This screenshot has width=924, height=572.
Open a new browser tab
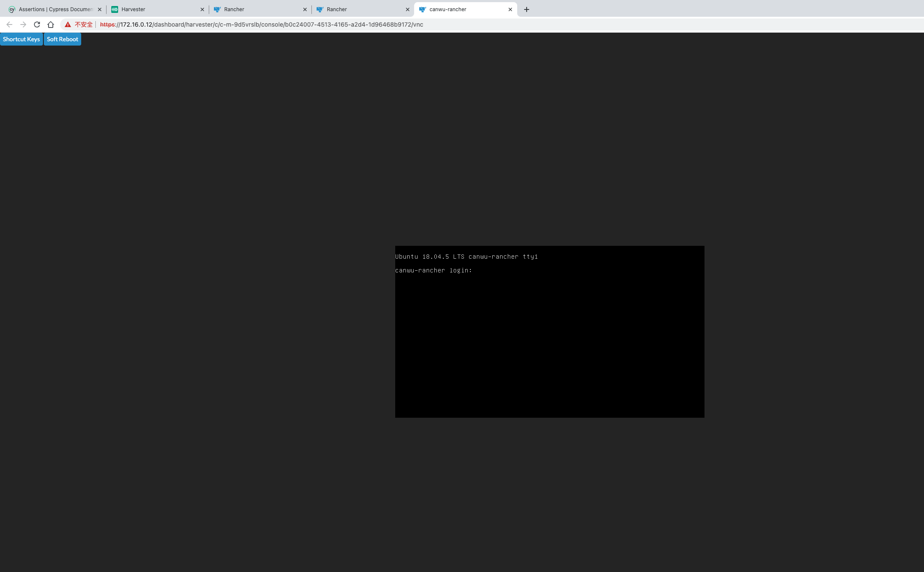(526, 9)
